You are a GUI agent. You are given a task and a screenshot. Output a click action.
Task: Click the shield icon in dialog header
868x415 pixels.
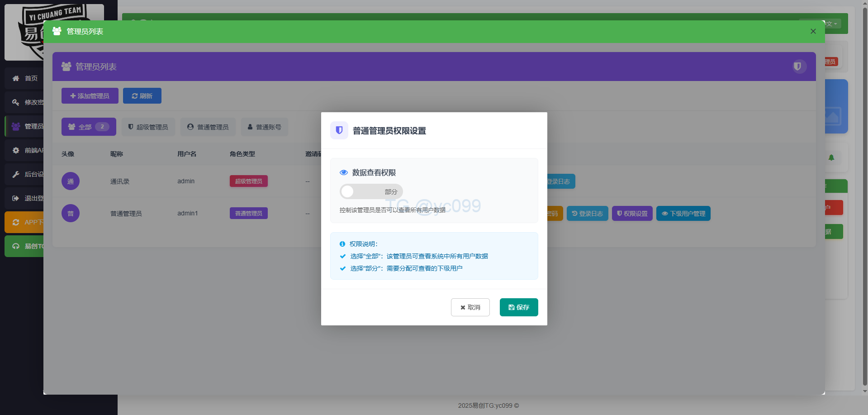pyautogui.click(x=339, y=130)
